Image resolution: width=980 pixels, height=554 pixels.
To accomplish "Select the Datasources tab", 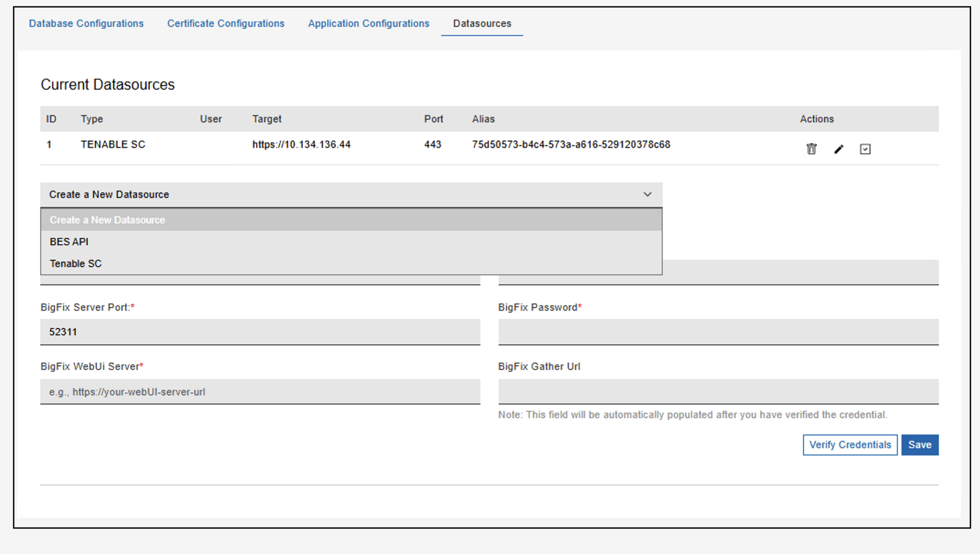I will click(482, 24).
